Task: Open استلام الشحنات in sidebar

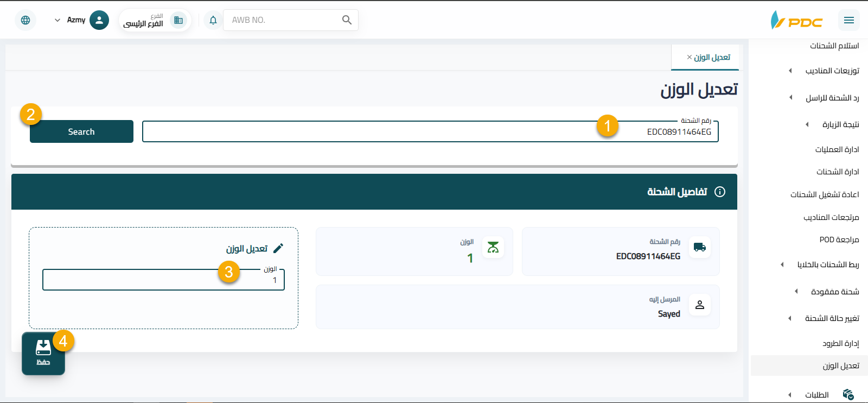Action: pyautogui.click(x=834, y=46)
